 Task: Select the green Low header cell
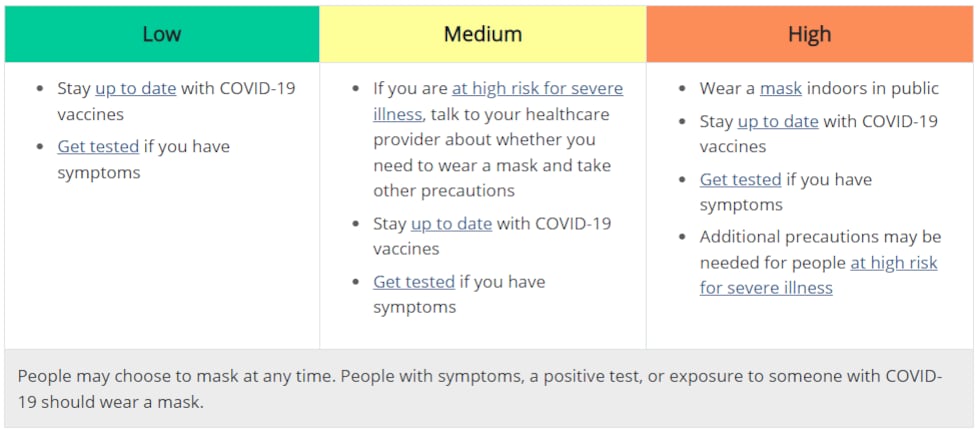coord(162,34)
